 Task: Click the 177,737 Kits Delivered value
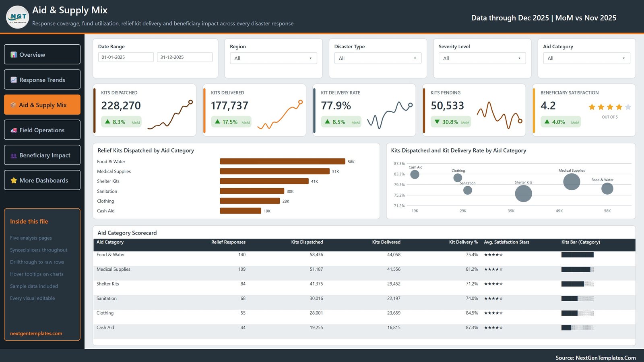[x=229, y=105]
